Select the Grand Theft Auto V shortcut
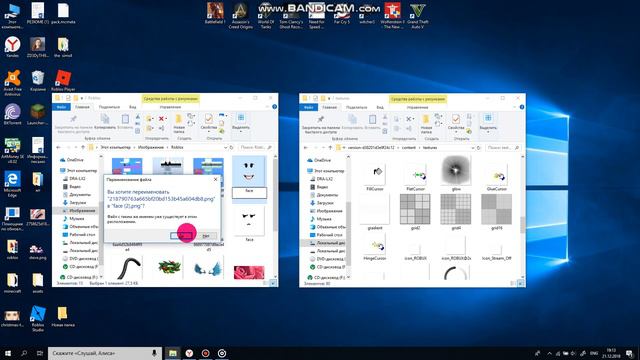This screenshot has height=360, width=640. pos(418,16)
